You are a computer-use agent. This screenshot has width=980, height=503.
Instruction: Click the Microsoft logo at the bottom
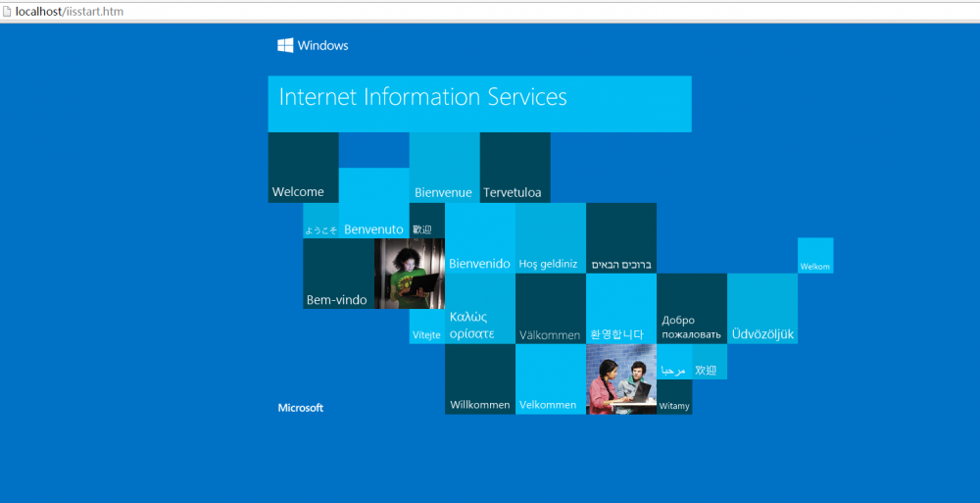pyautogui.click(x=300, y=408)
